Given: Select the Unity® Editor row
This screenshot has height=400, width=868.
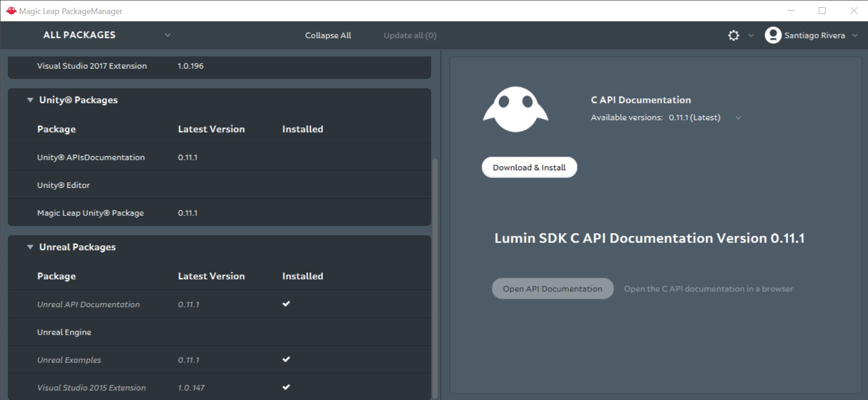Looking at the screenshot, I should click(219, 185).
